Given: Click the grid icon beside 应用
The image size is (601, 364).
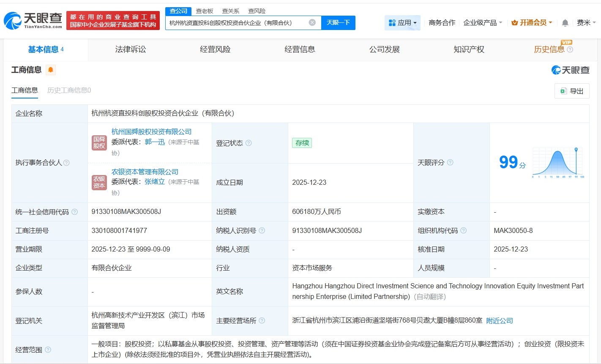Looking at the screenshot, I should [x=392, y=22].
